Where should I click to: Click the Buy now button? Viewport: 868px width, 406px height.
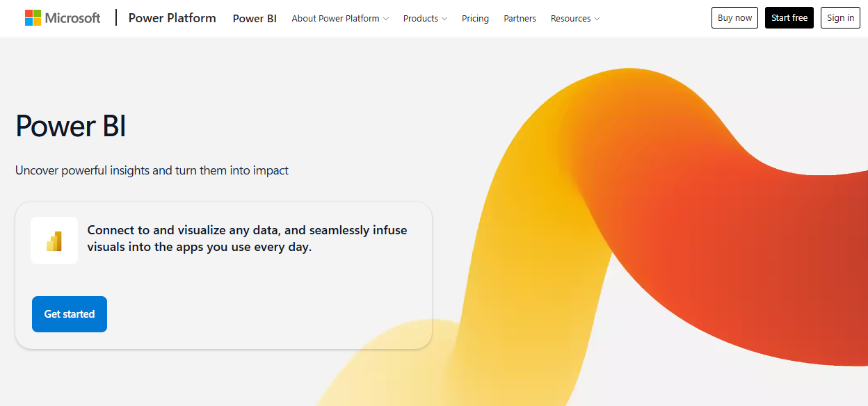point(734,18)
